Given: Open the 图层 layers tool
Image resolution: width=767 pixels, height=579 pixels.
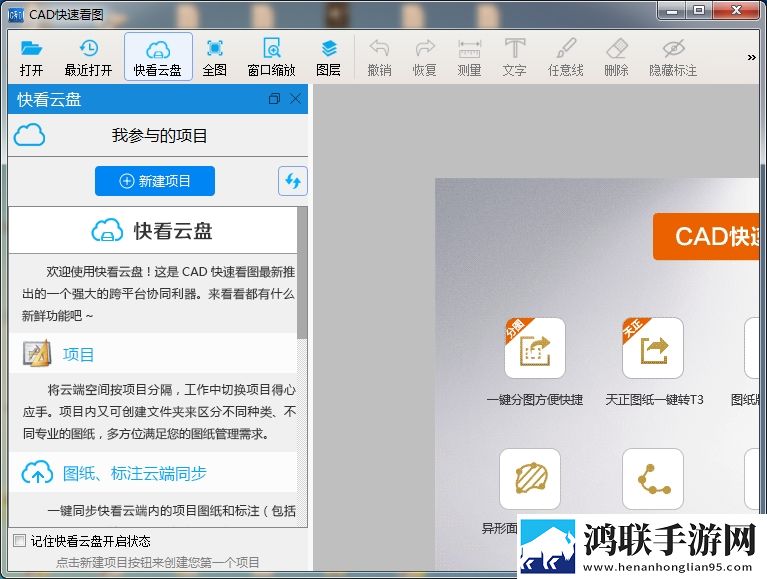Looking at the screenshot, I should pyautogui.click(x=328, y=57).
